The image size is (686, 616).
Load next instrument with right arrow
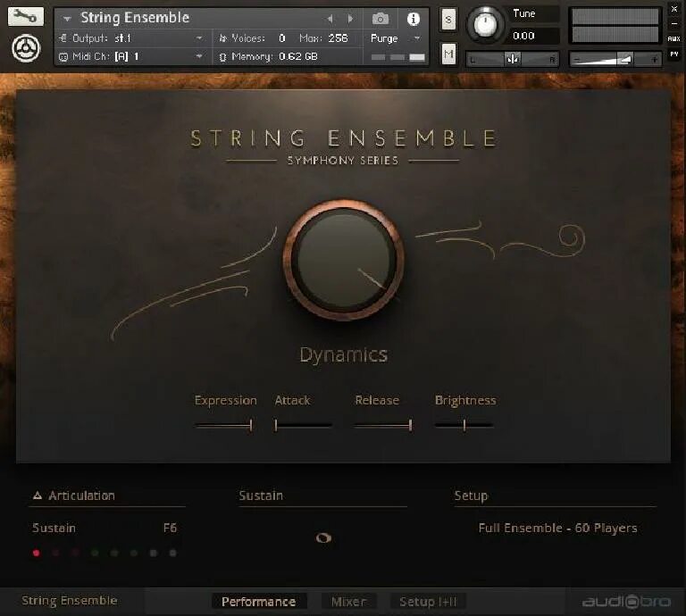point(350,19)
